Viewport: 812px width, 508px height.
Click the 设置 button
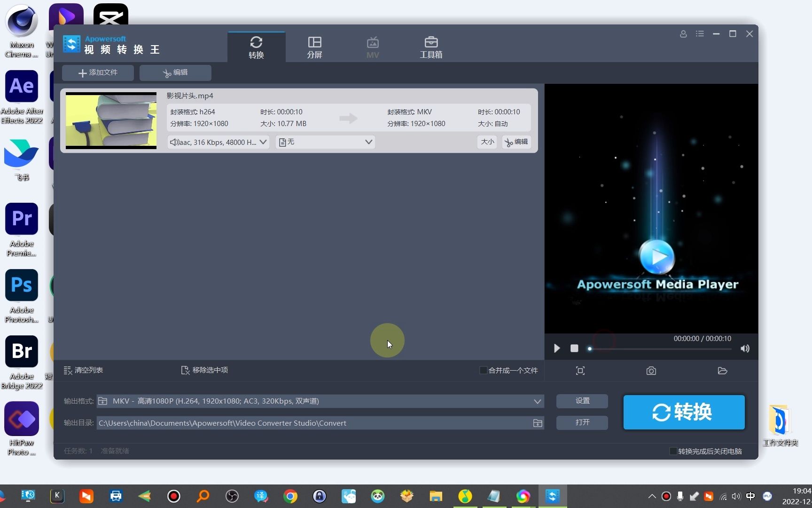tap(582, 401)
